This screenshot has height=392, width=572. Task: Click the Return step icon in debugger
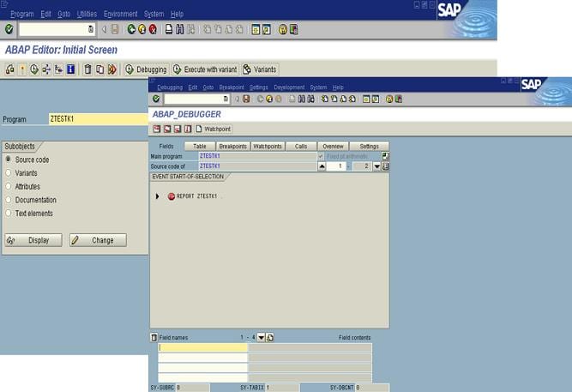tap(178, 129)
